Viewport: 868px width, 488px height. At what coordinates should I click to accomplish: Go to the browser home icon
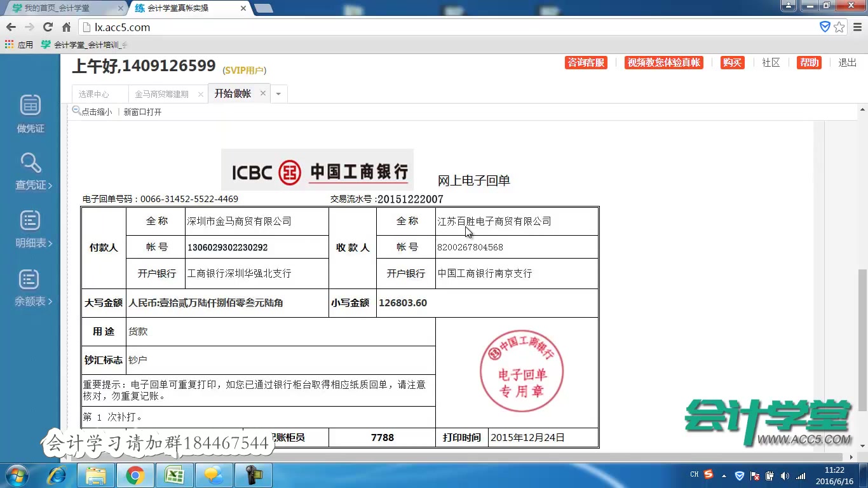point(66,27)
